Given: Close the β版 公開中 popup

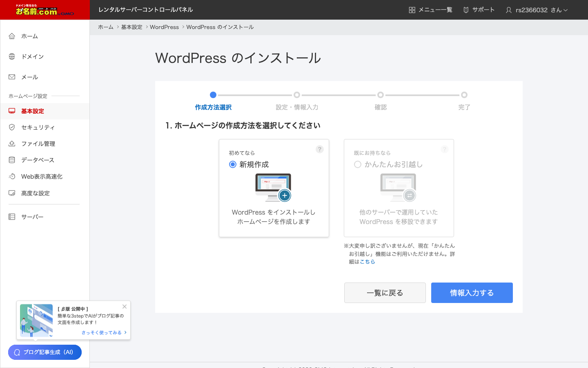Looking at the screenshot, I should [125, 307].
